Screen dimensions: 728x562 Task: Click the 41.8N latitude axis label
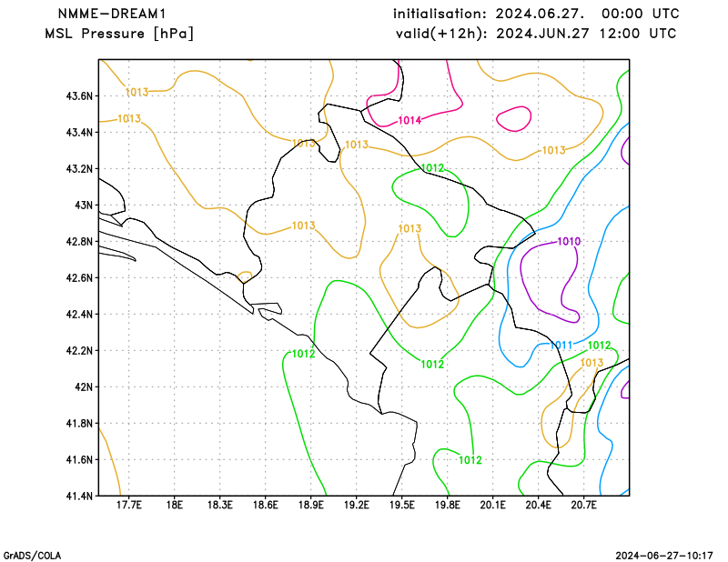pyautogui.click(x=79, y=423)
